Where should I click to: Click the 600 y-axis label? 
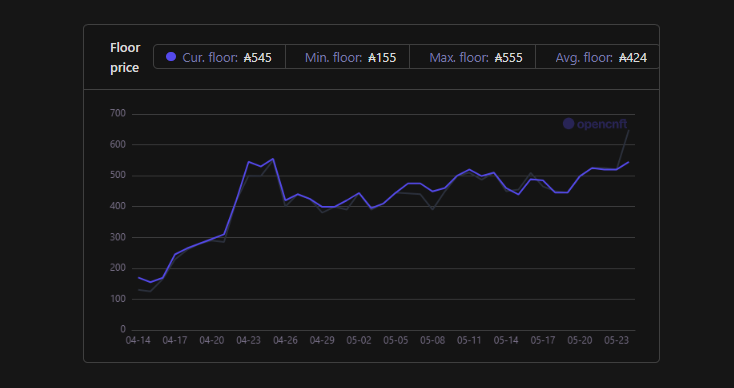click(117, 145)
